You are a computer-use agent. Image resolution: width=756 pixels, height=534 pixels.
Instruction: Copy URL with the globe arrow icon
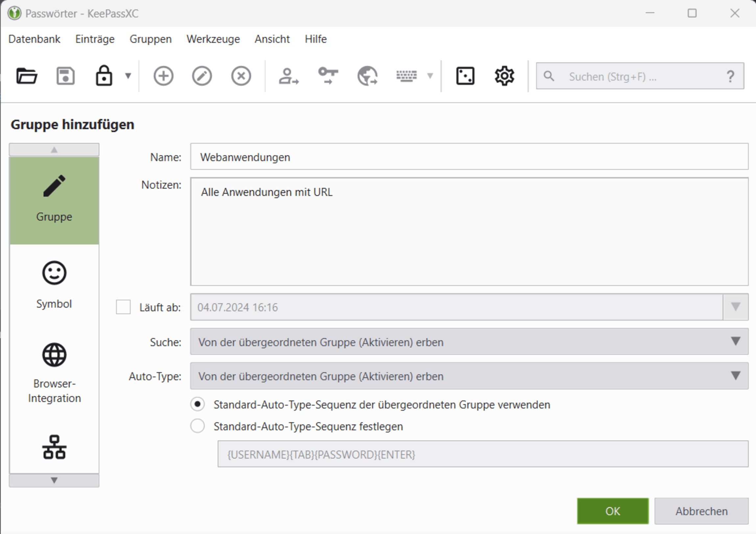click(x=367, y=76)
